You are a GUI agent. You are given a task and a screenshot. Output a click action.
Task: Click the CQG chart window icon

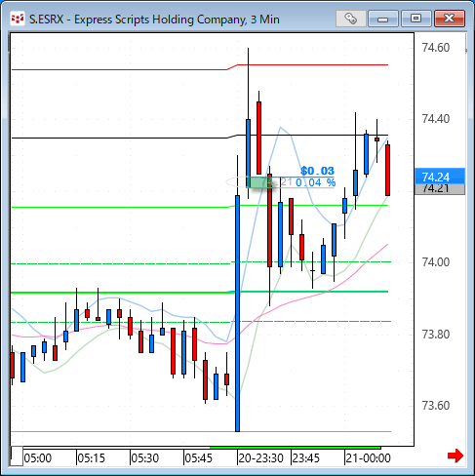tap(17, 19)
